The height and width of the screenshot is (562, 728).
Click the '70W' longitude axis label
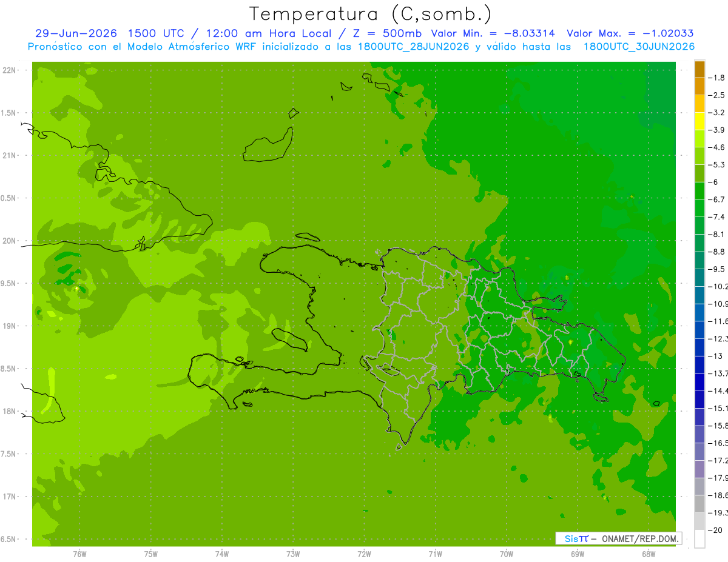pos(506,554)
